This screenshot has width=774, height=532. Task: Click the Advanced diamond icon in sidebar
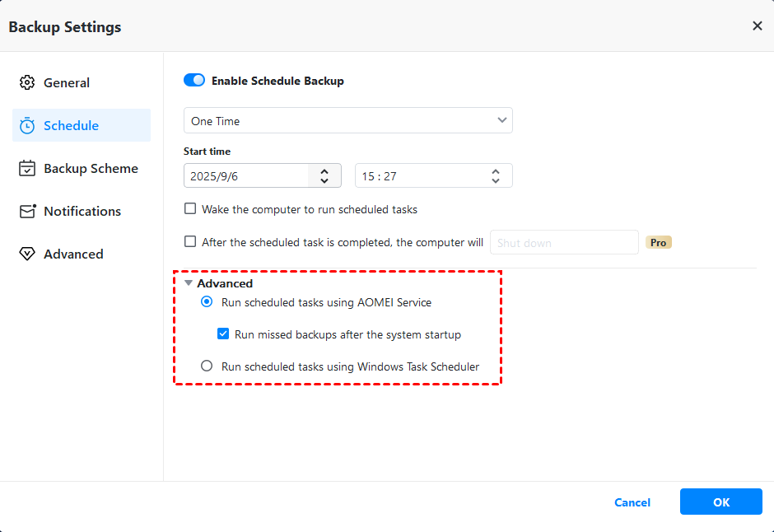click(x=27, y=254)
